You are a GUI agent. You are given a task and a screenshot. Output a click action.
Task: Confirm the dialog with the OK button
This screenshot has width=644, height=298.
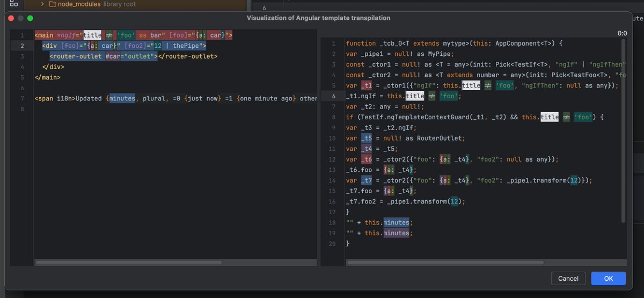608,278
